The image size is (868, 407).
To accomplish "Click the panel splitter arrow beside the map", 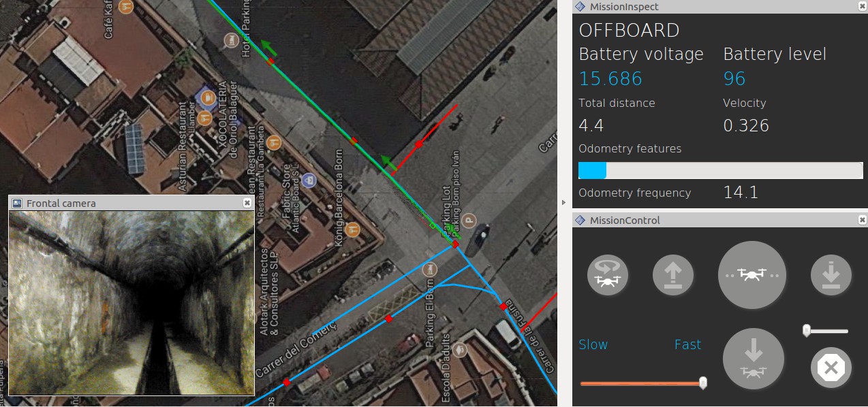I will click(563, 203).
